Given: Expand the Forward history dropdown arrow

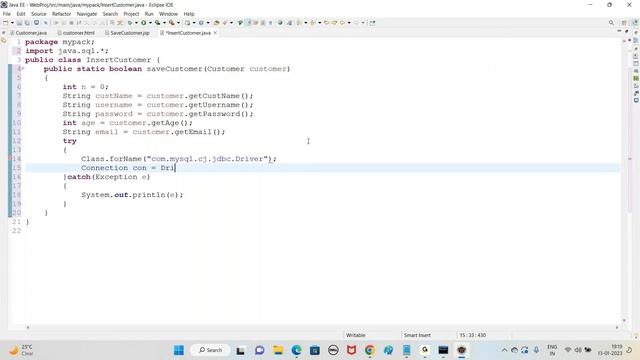Looking at the screenshot, I should (363, 23).
